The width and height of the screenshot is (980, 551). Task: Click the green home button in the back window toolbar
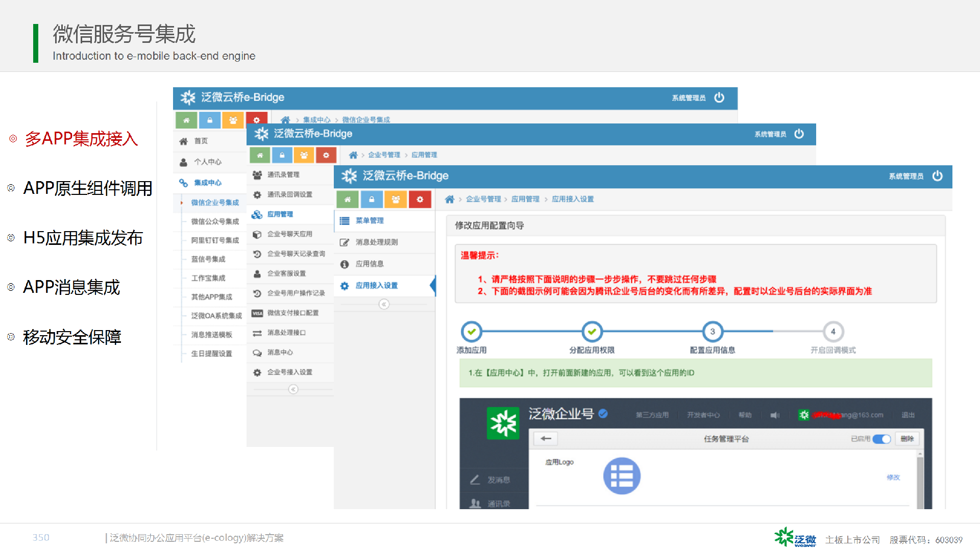tap(186, 120)
